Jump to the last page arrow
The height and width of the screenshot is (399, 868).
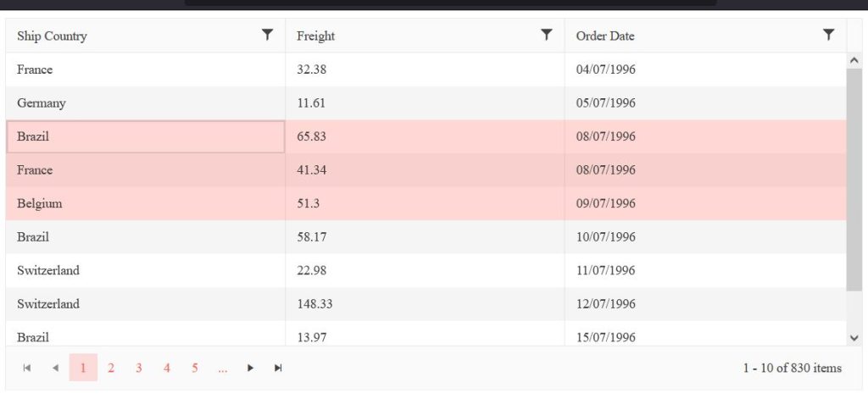point(278,368)
